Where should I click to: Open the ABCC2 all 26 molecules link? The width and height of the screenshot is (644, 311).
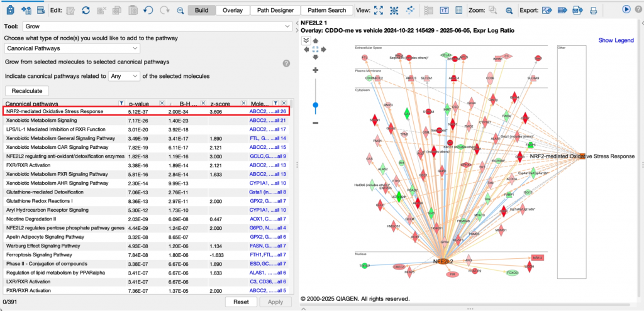click(267, 111)
